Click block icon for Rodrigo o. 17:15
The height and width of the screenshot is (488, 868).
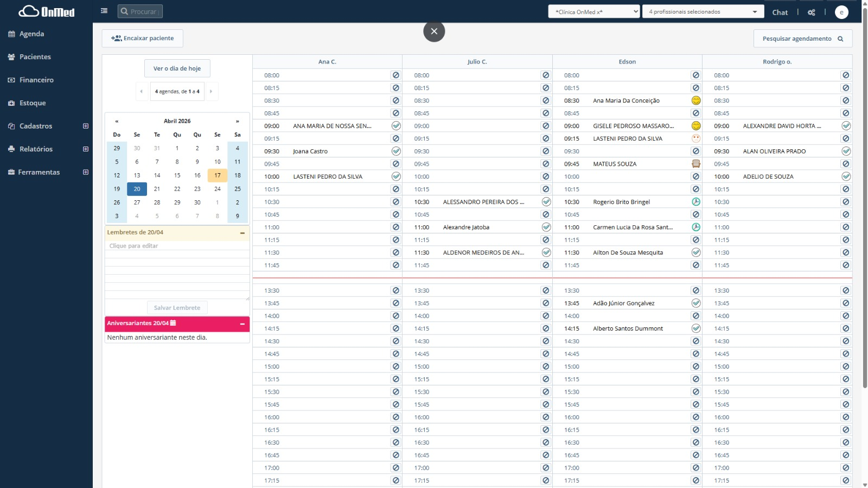(x=846, y=480)
